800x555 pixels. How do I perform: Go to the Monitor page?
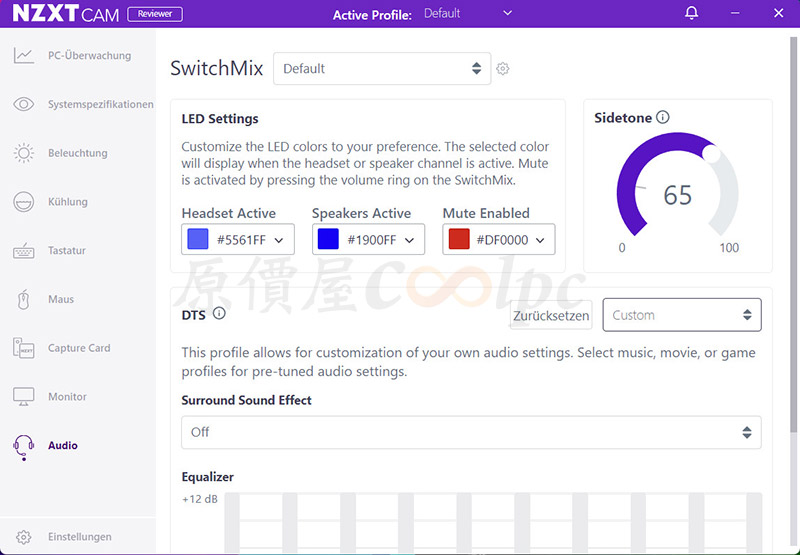[x=67, y=396]
